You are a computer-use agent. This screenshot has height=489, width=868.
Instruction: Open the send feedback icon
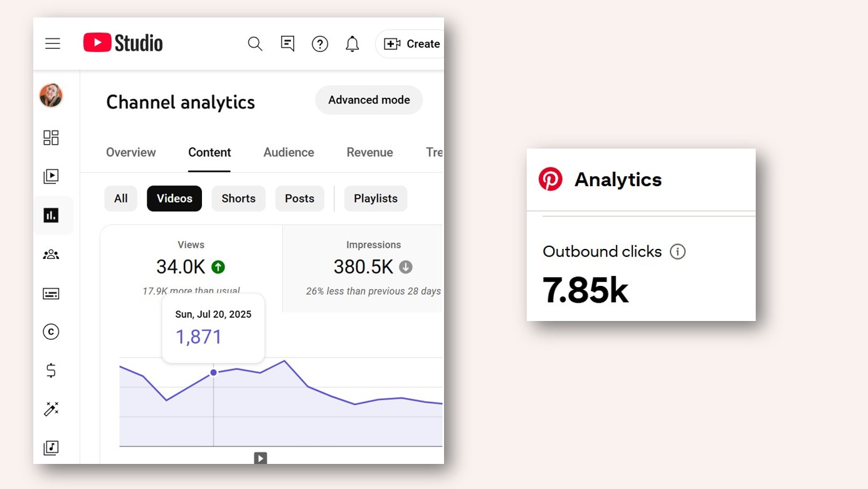288,44
